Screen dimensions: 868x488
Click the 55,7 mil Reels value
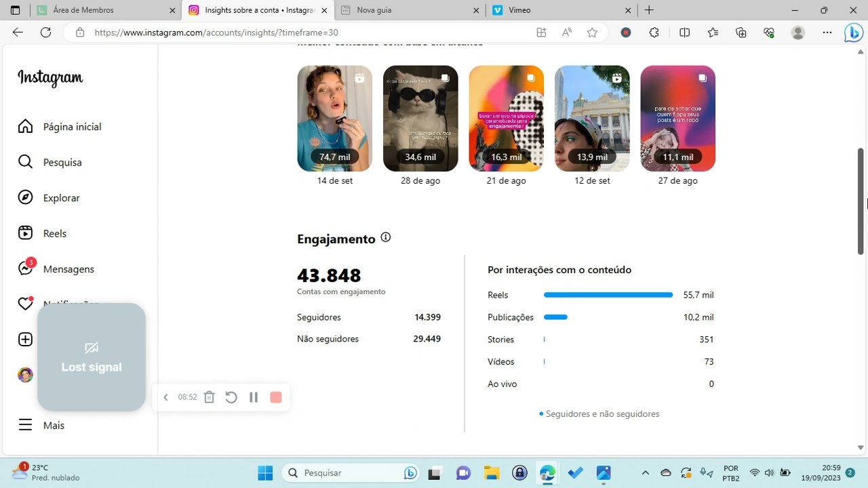[698, 295]
